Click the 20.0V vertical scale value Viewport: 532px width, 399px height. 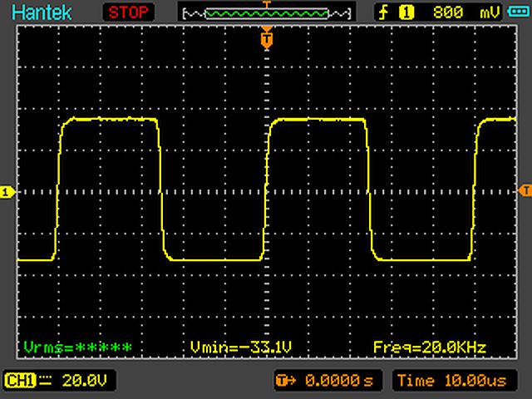coord(85,381)
